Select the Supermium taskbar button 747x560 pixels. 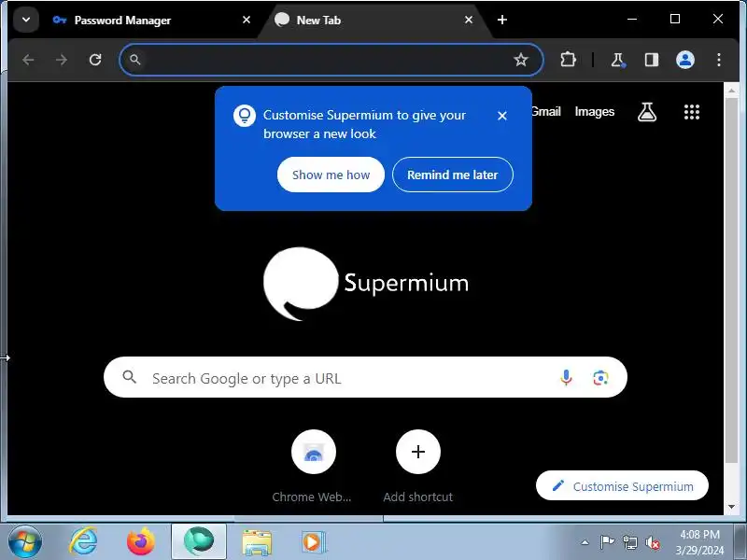click(199, 541)
